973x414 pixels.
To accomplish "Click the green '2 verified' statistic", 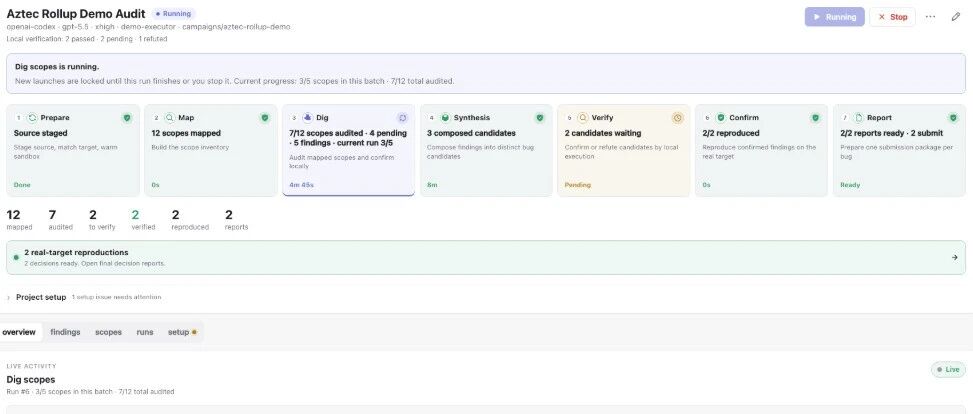I will pyautogui.click(x=143, y=220).
